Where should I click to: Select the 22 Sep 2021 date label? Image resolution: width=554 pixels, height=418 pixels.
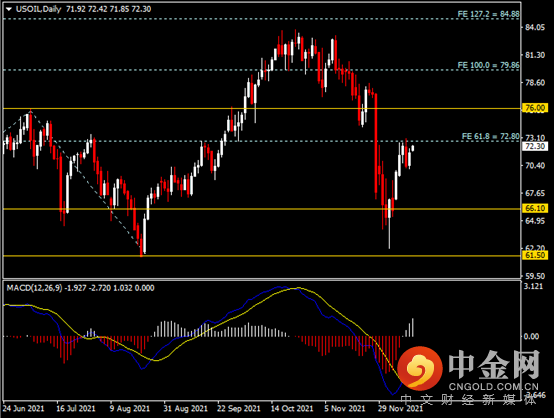point(238,409)
